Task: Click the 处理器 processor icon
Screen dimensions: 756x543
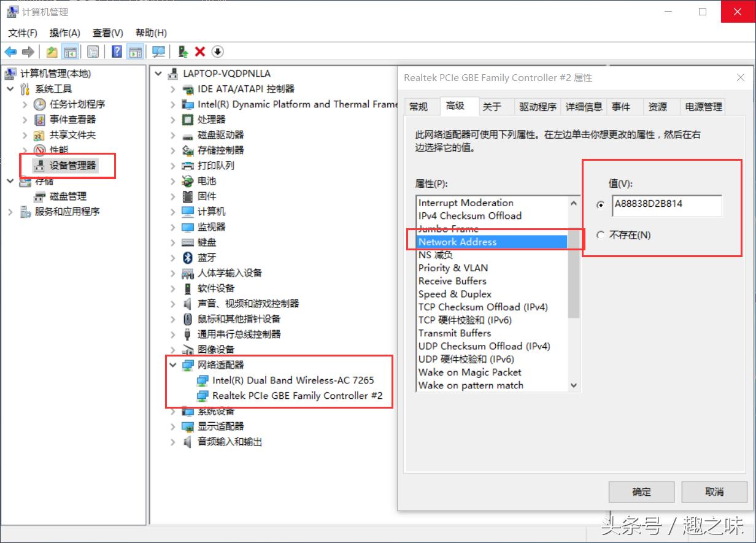Action: pyautogui.click(x=188, y=120)
